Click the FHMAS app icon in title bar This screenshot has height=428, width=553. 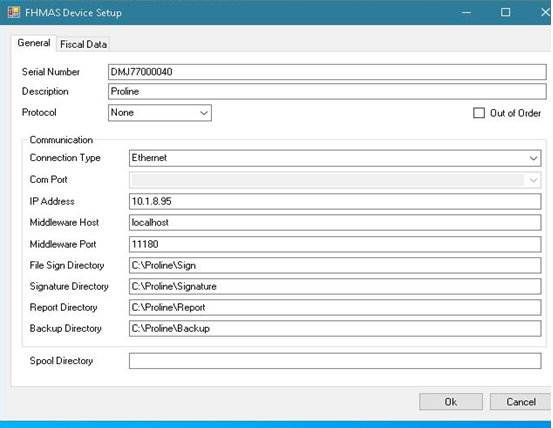click(x=14, y=13)
